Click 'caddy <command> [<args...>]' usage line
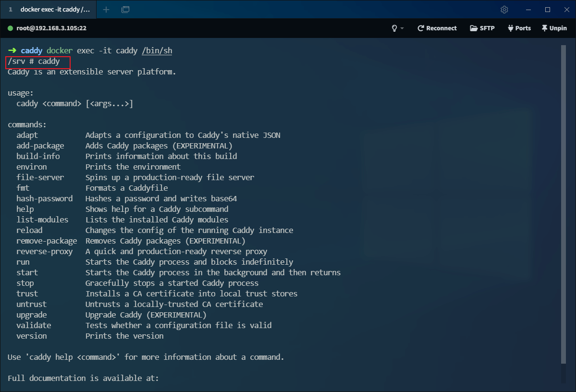This screenshot has height=392, width=576. (74, 104)
